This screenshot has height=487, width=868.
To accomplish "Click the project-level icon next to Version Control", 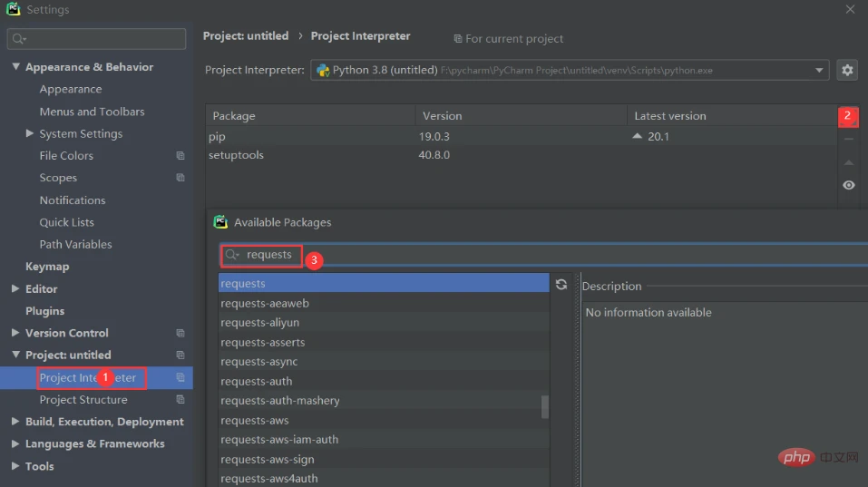I will 180,333.
